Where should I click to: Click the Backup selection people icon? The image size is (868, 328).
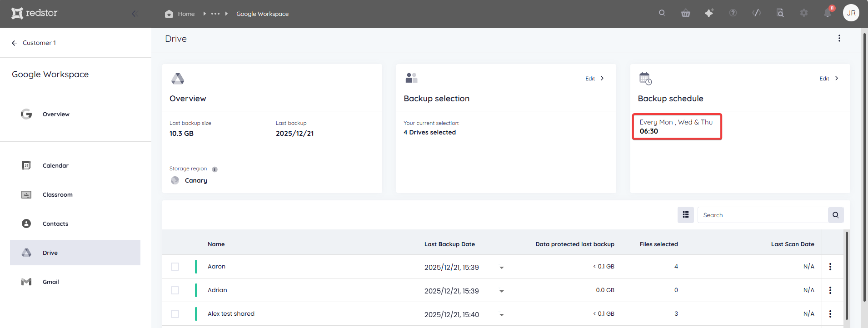tap(411, 78)
